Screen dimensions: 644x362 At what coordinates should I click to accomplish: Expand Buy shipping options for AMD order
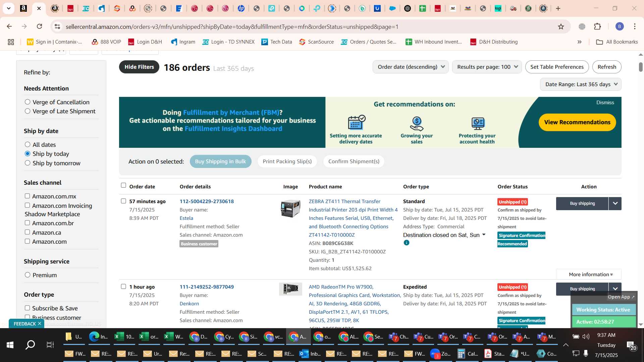pos(615,289)
